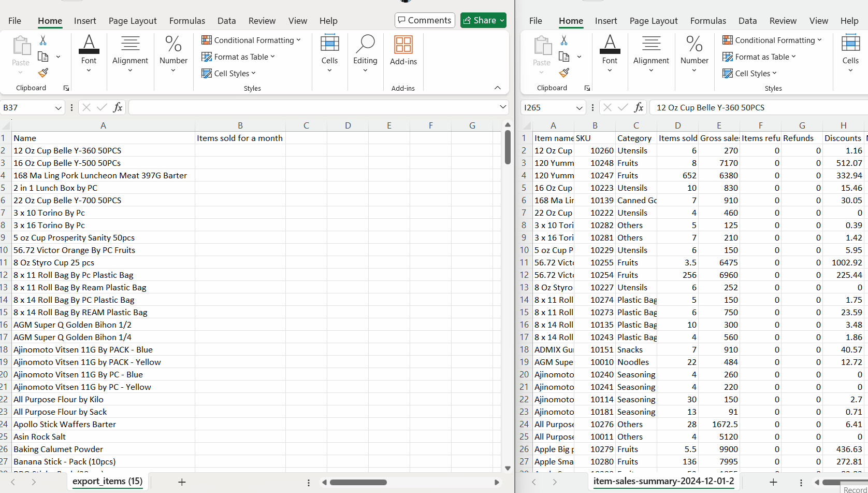Switch to Page Layout tab in right window
Viewport: 868px width, 493px height.
tap(653, 21)
